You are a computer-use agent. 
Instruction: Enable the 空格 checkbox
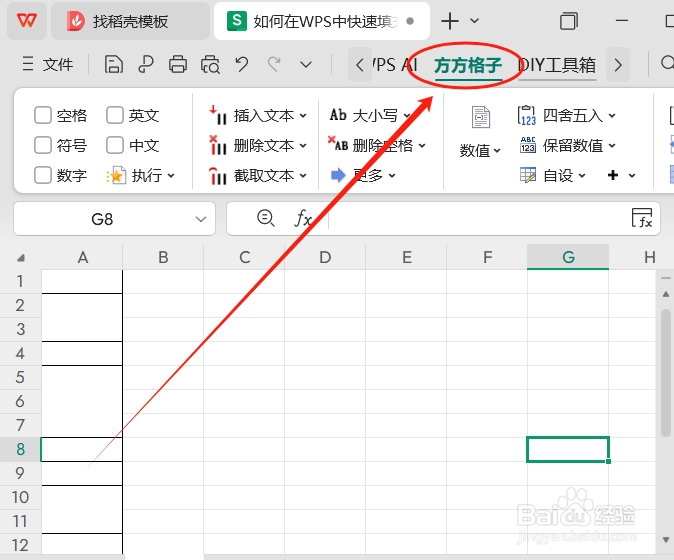pyautogui.click(x=43, y=115)
